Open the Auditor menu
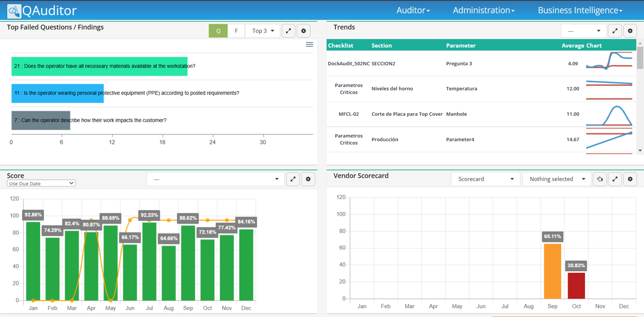The height and width of the screenshot is (317, 644). tap(413, 11)
